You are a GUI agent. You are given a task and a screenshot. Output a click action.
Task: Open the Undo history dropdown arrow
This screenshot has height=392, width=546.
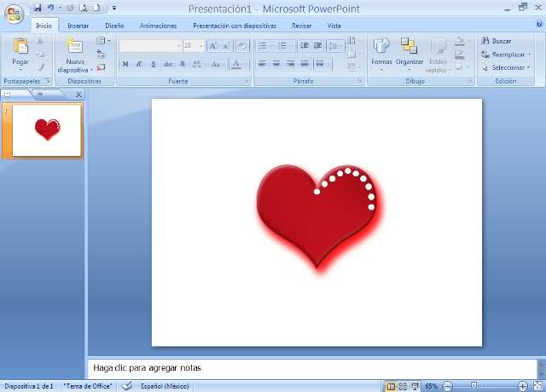pyautogui.click(x=60, y=8)
